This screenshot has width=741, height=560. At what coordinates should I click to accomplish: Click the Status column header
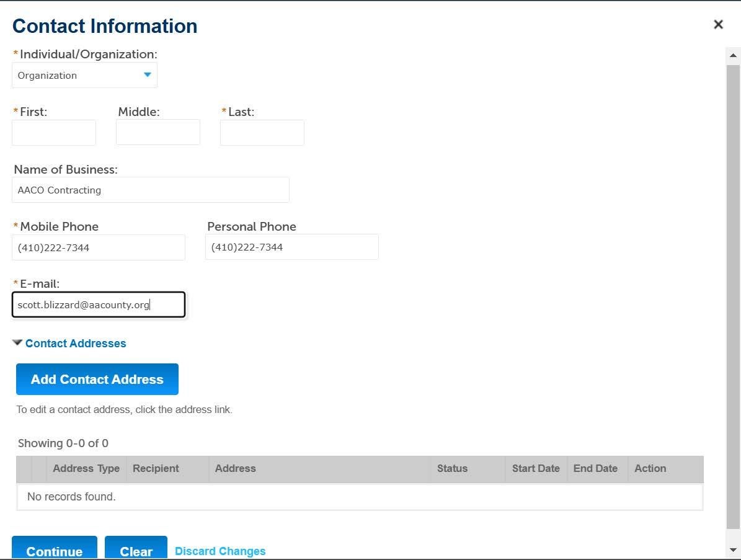(x=452, y=468)
